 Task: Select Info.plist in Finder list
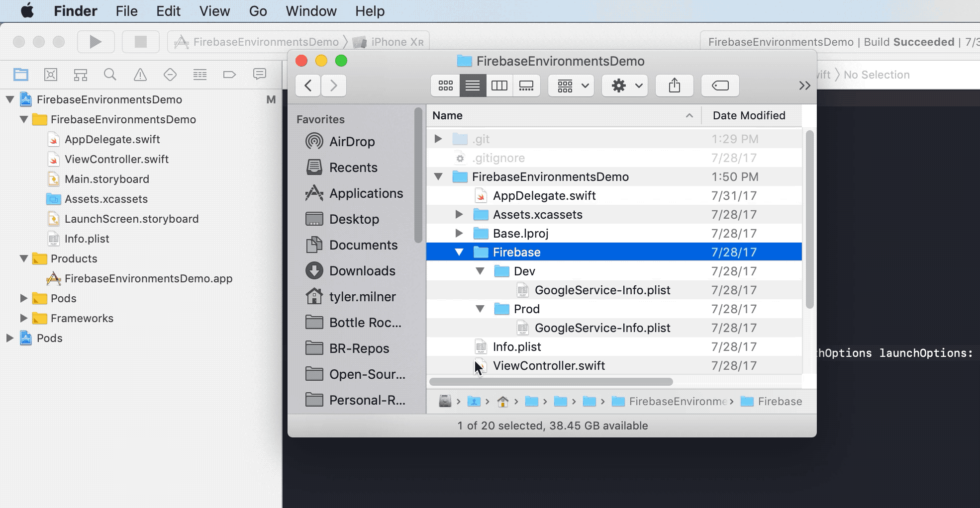coord(614,346)
